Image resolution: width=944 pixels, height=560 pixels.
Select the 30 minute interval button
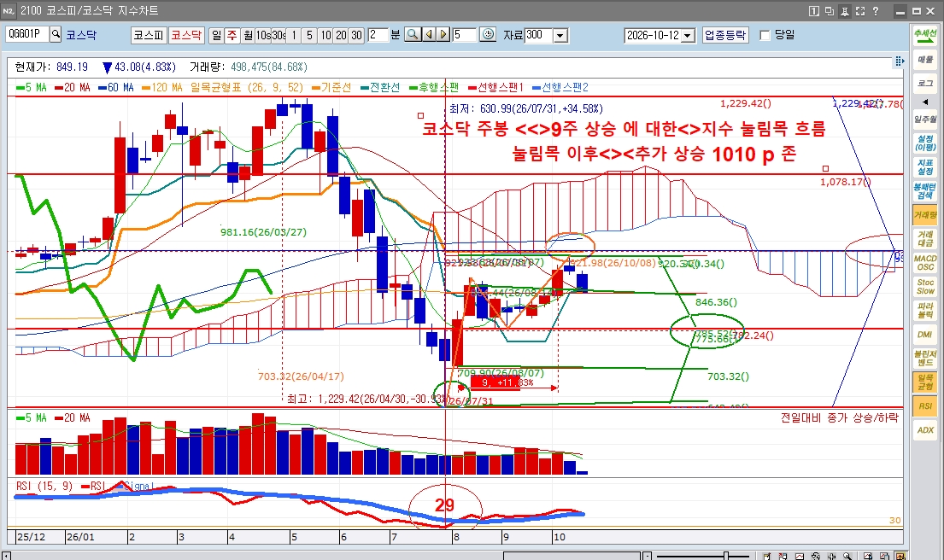tap(356, 35)
